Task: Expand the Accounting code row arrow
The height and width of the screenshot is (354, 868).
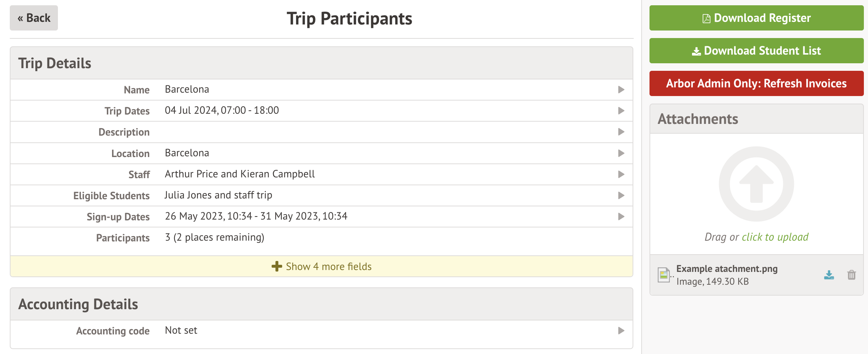Action: pyautogui.click(x=621, y=331)
